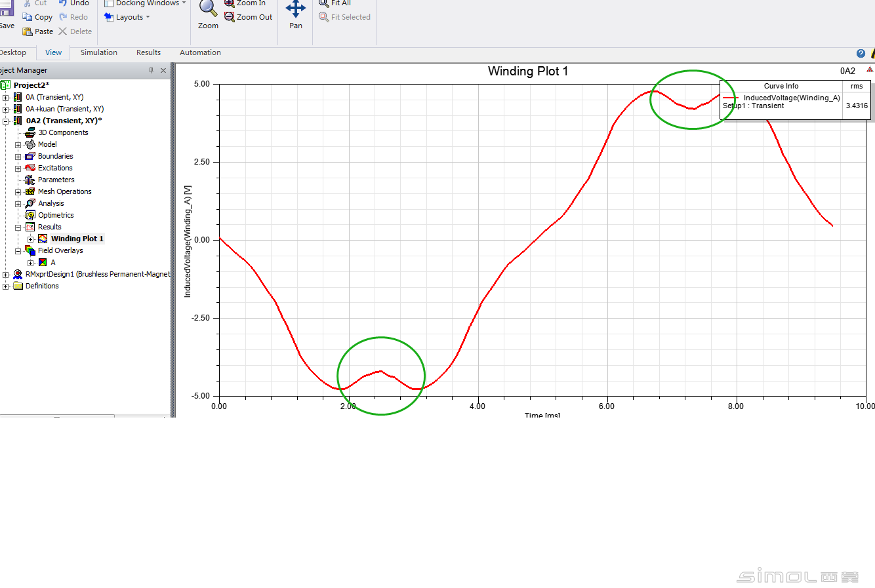Image resolution: width=875 pixels, height=588 pixels.
Task: Click the Curve Info legend header
Action: coord(781,86)
